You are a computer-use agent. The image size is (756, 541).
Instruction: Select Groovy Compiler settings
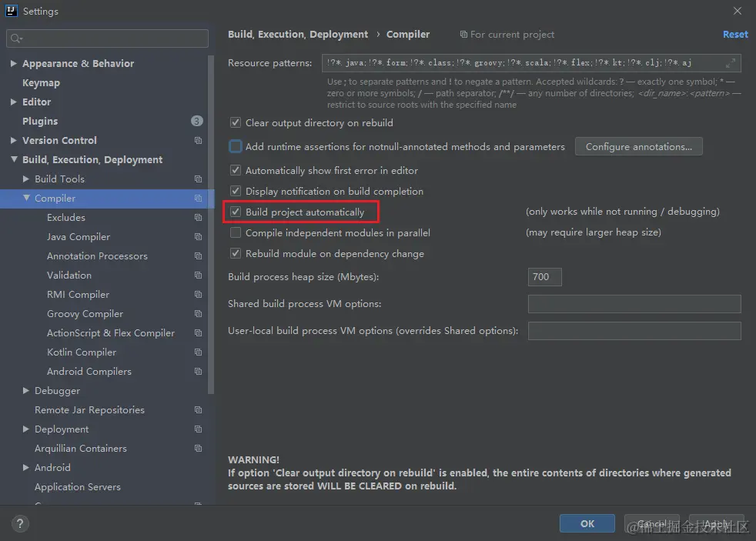(x=85, y=314)
